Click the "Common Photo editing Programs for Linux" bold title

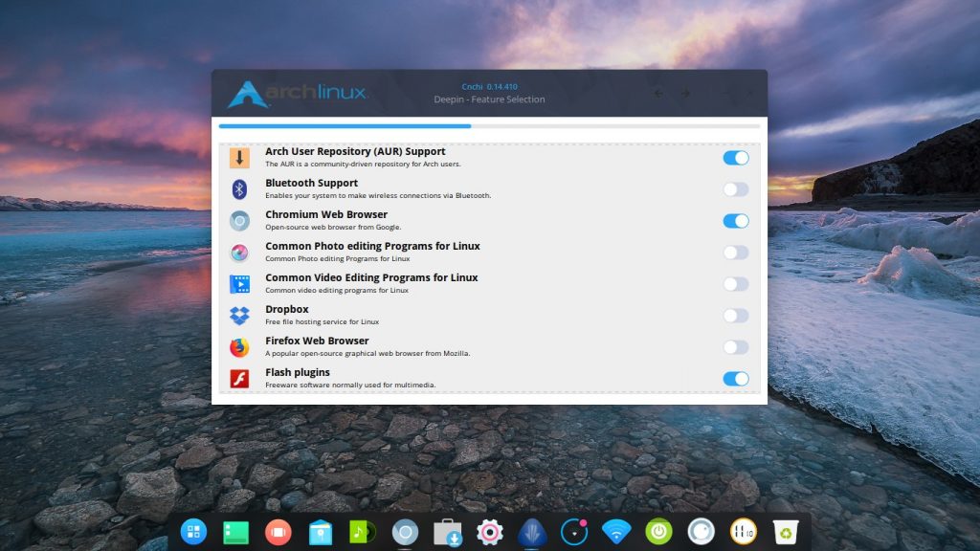point(372,246)
